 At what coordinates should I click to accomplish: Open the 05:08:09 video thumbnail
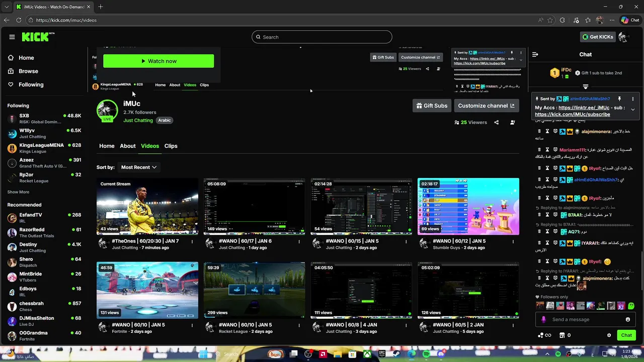click(x=254, y=206)
